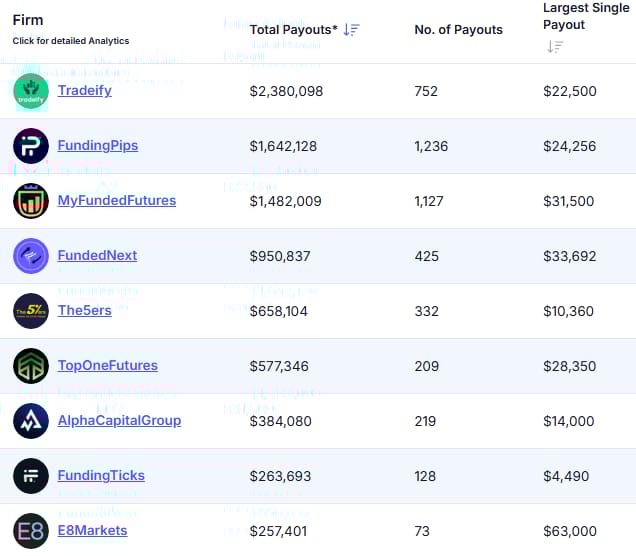Click the MyFundedFutures logo icon

tap(31, 201)
